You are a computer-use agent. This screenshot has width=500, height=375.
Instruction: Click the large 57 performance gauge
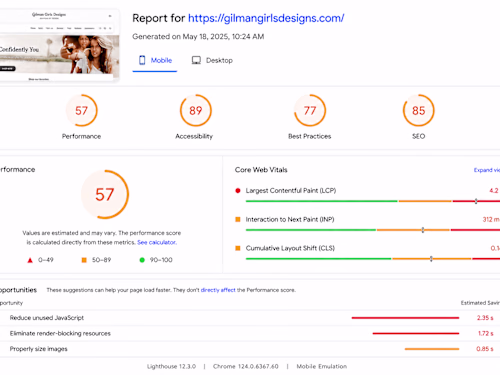click(105, 194)
